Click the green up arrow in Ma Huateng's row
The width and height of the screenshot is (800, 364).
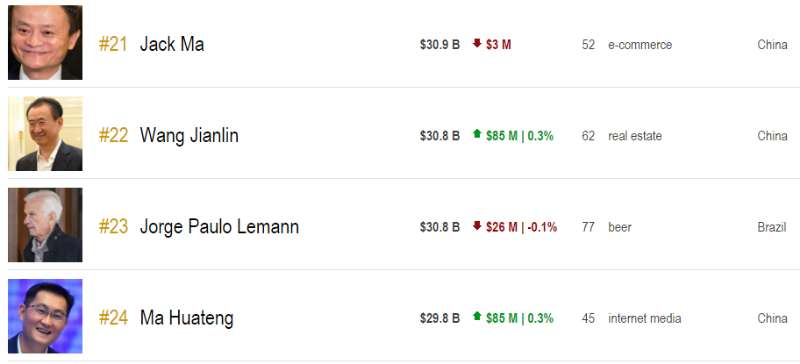(477, 317)
